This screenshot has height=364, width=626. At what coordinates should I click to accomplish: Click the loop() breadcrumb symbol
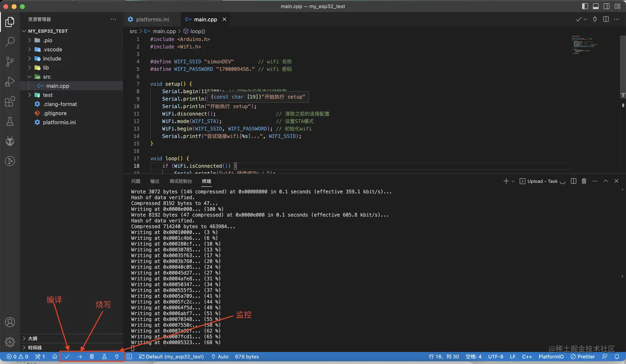point(194,31)
